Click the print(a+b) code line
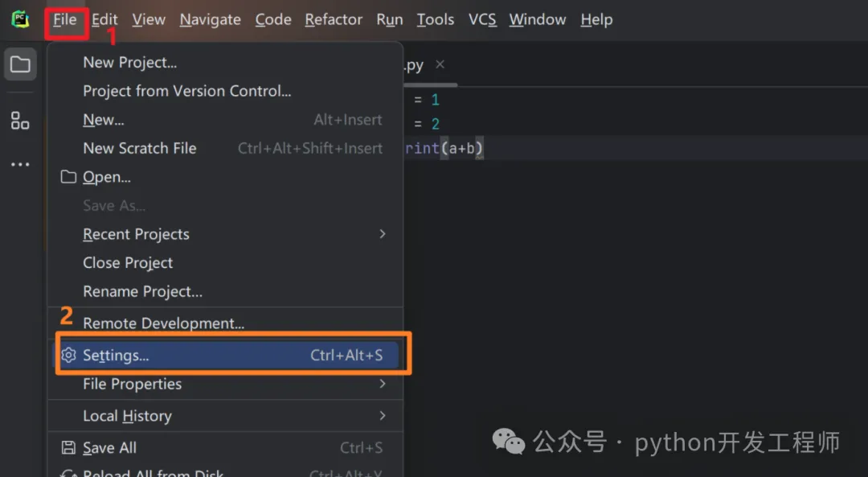This screenshot has width=868, height=477. pos(444,148)
